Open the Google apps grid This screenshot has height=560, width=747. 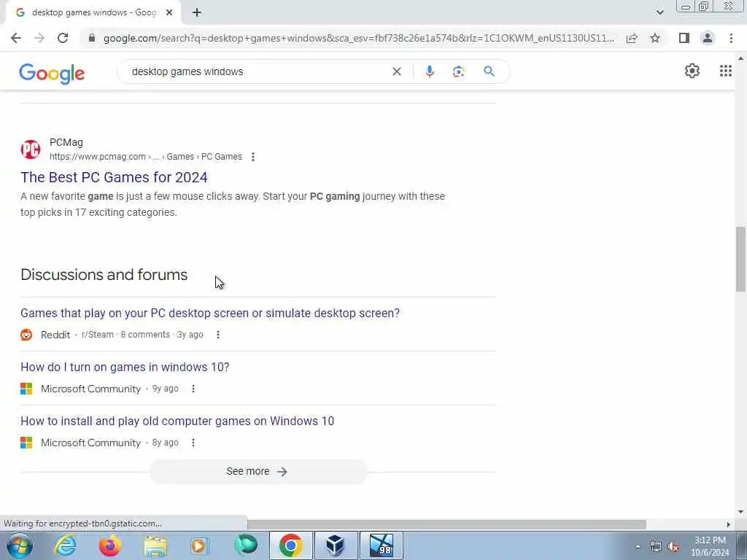pos(726,71)
